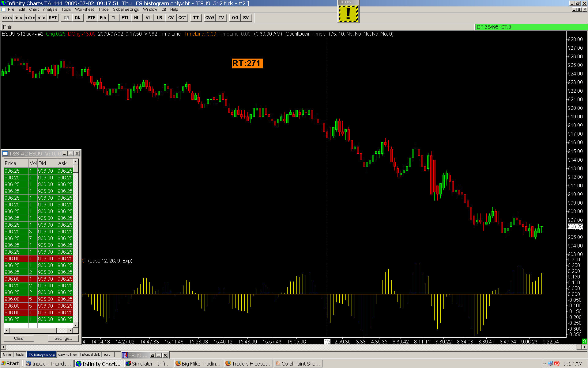This screenshot has height=368, width=588.
Task: Click chart horizontal scrollbar right arrow
Action: pos(585,347)
